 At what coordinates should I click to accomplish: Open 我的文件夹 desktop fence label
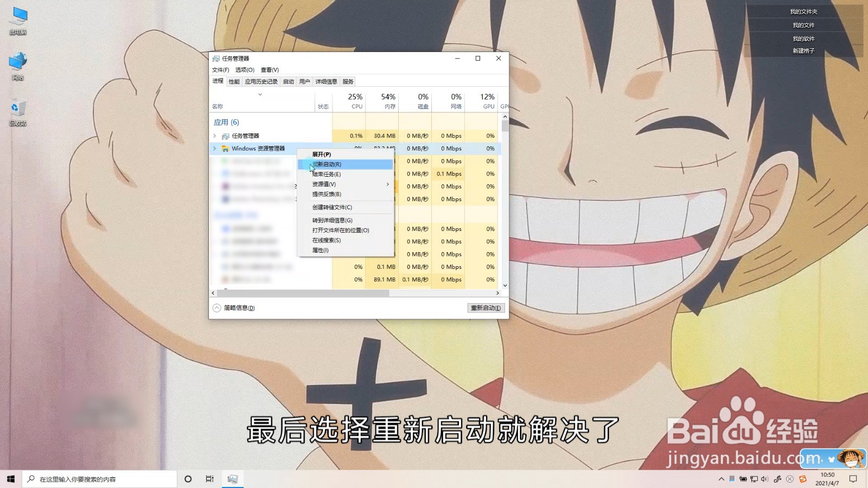[803, 12]
